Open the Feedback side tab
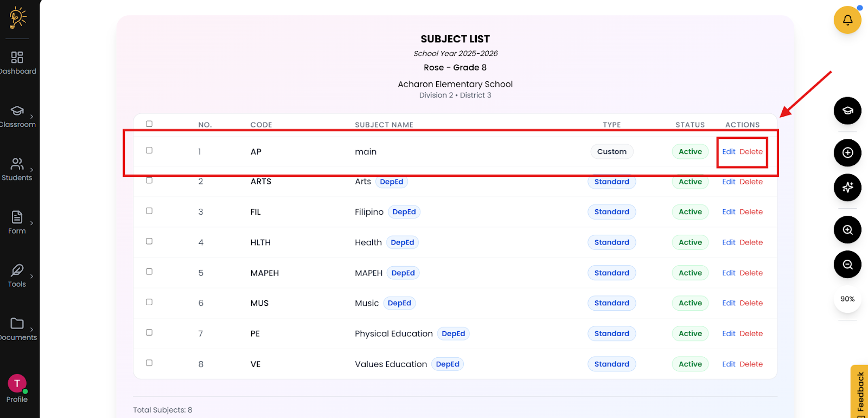The width and height of the screenshot is (868, 418). [860, 391]
